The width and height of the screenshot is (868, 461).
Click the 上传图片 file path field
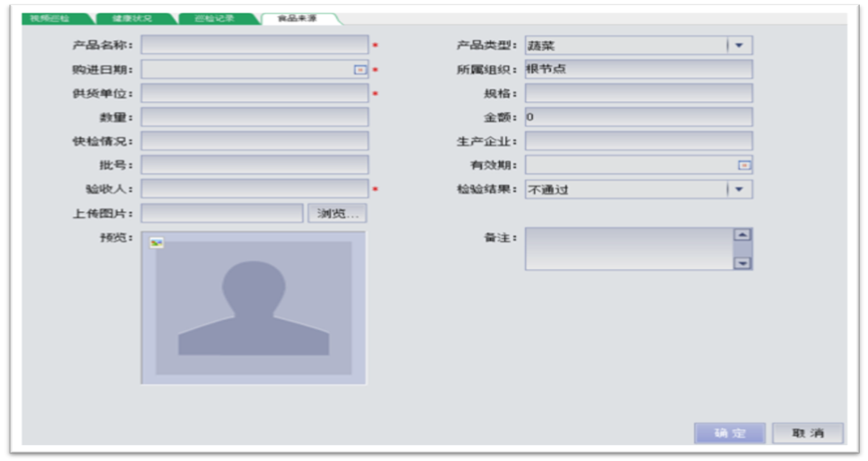coord(222,213)
